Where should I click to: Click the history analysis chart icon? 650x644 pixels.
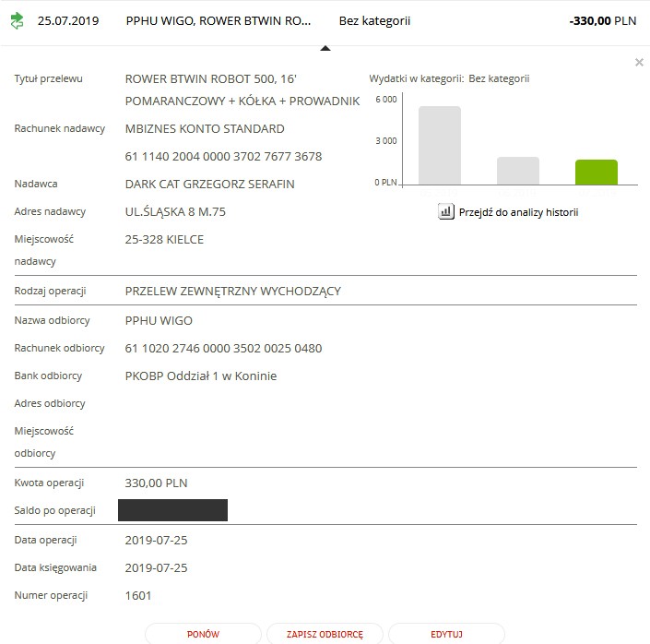[x=445, y=212]
